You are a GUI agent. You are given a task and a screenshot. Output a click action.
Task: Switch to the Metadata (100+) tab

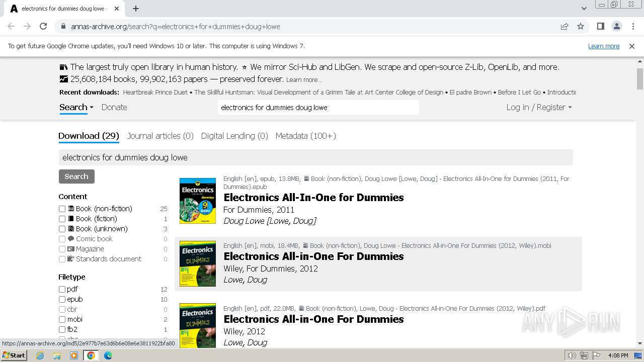point(306,136)
